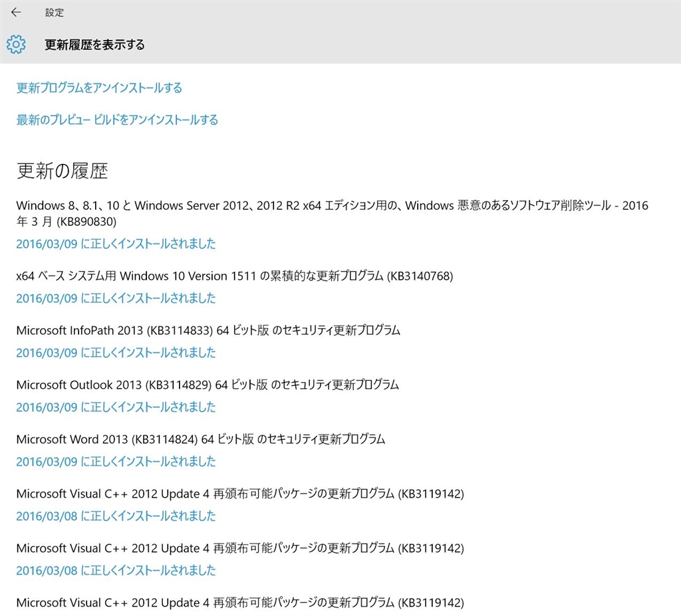681x616 pixels.
Task: Select the KB890830 malicious software removal tool entry
Action: click(333, 213)
